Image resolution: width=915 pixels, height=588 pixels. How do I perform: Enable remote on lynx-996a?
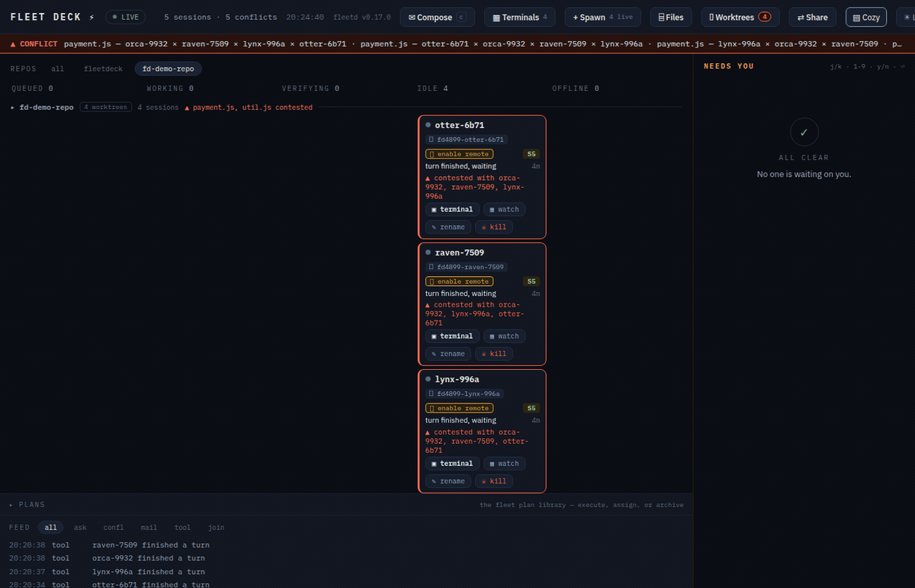pos(459,408)
